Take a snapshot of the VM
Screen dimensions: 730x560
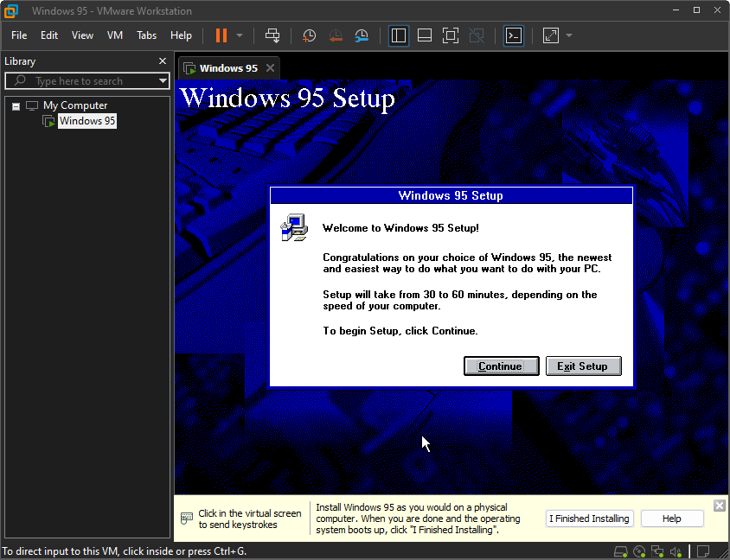pyautogui.click(x=309, y=35)
